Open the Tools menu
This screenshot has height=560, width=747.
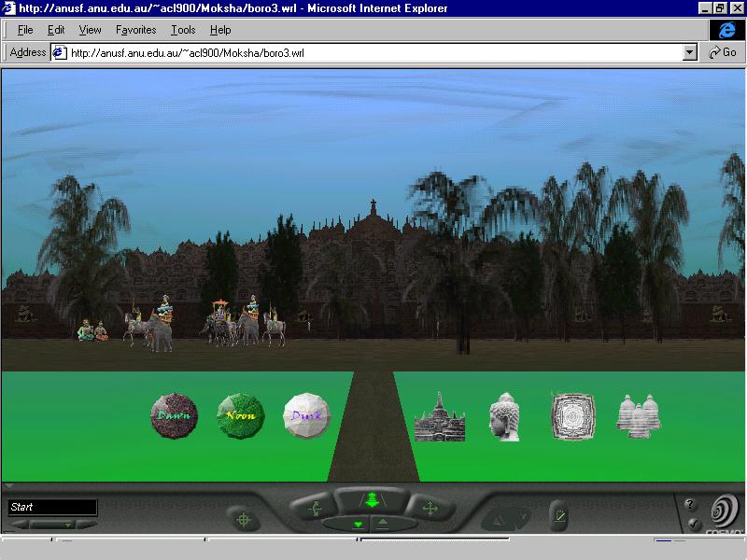(183, 30)
